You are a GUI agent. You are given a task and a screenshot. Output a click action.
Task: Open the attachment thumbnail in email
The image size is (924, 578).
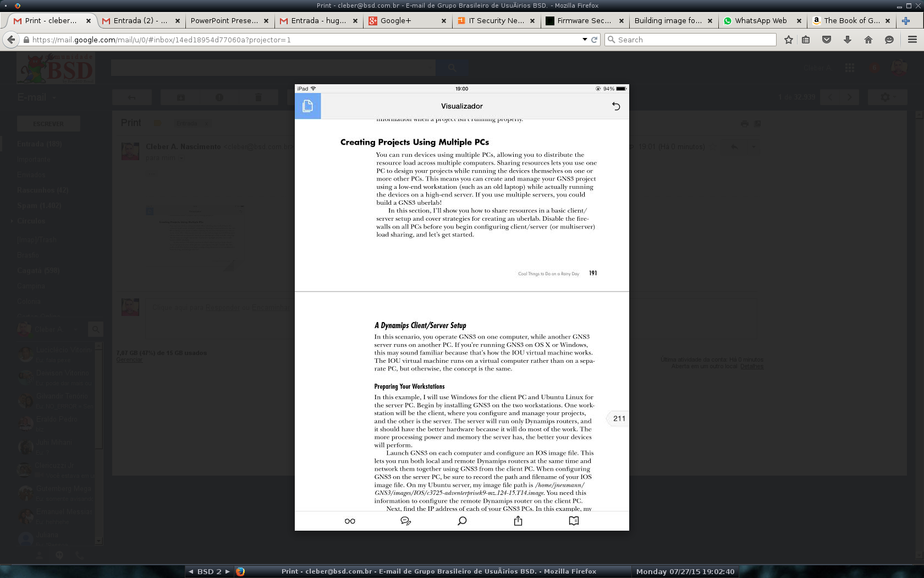coord(195,238)
